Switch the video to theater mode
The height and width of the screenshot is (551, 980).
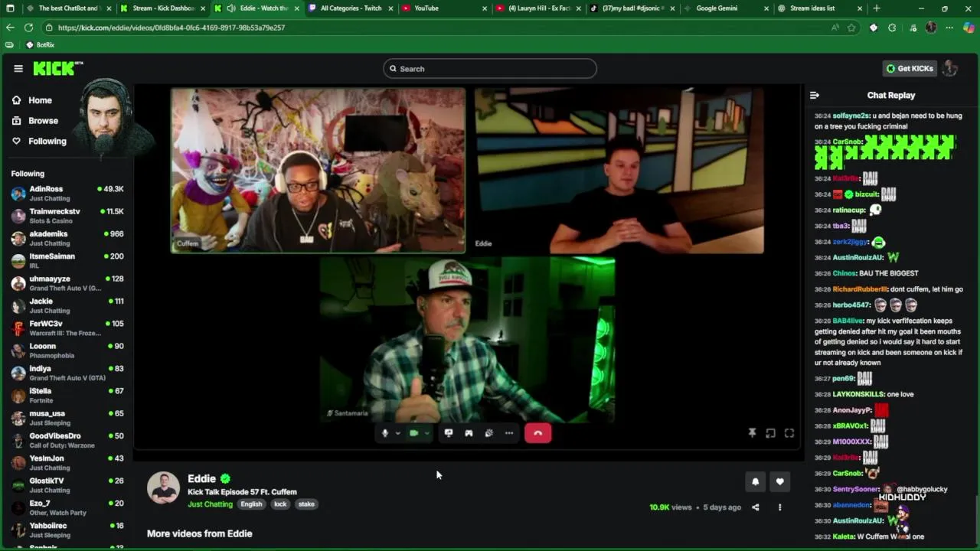pyautogui.click(x=770, y=433)
